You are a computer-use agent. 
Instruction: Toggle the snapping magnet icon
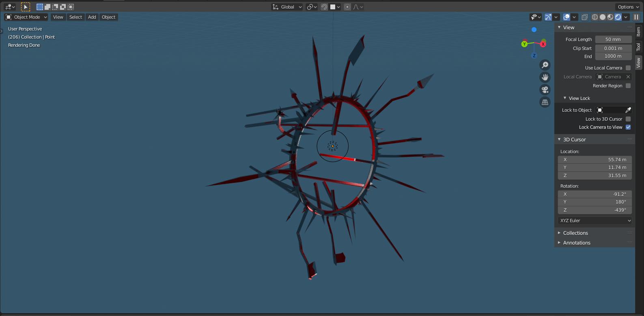324,7
